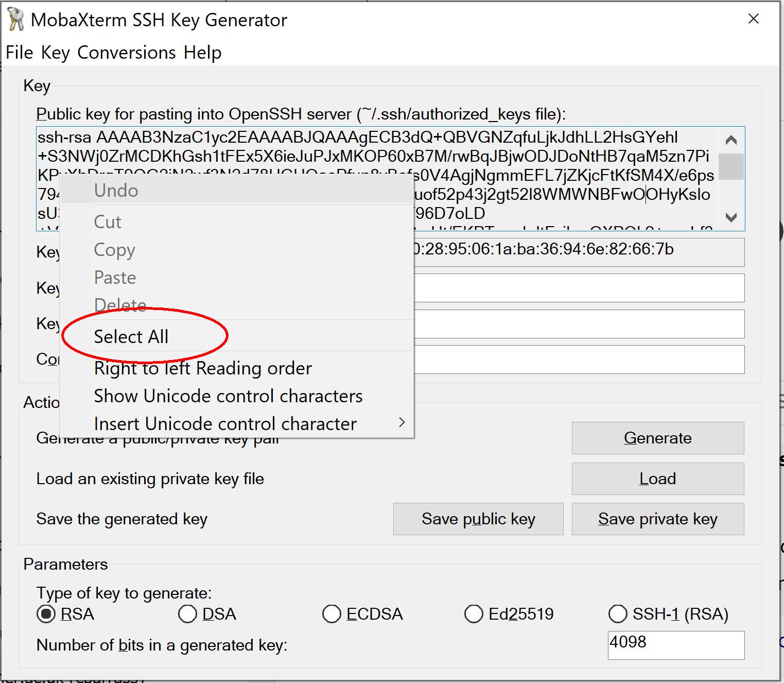Click 'Load an existing private key file' text
Image resolution: width=784 pixels, height=683 pixels.
click(x=150, y=479)
